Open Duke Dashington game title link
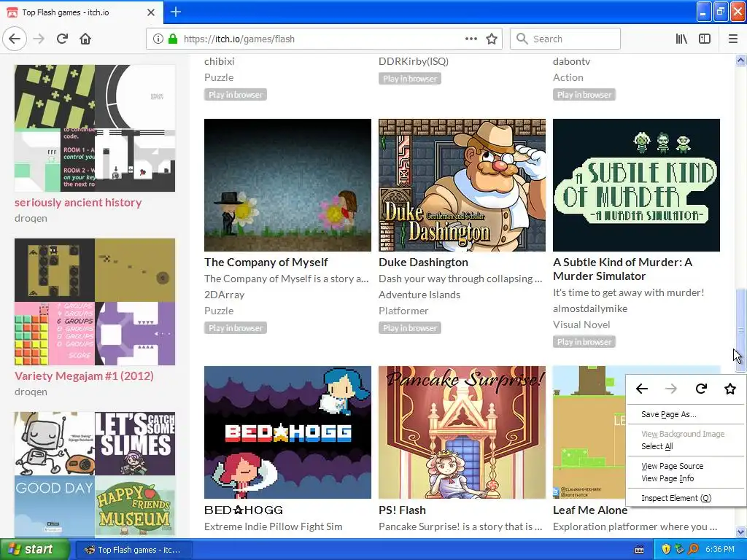Screen dimensions: 747x560 click(x=423, y=262)
